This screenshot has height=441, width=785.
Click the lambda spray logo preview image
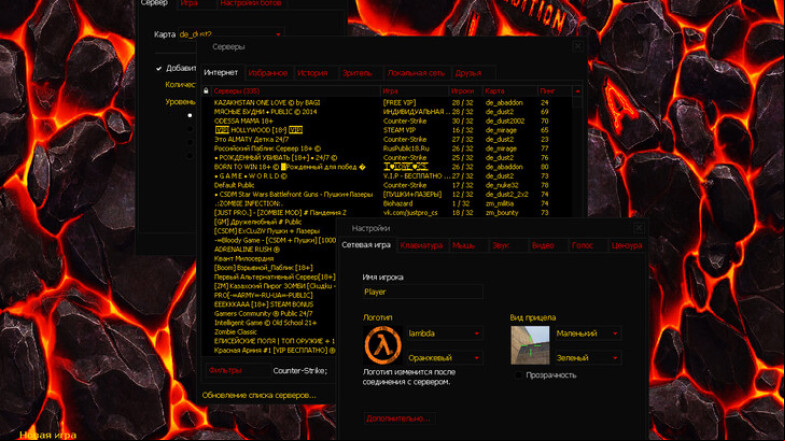click(x=382, y=345)
